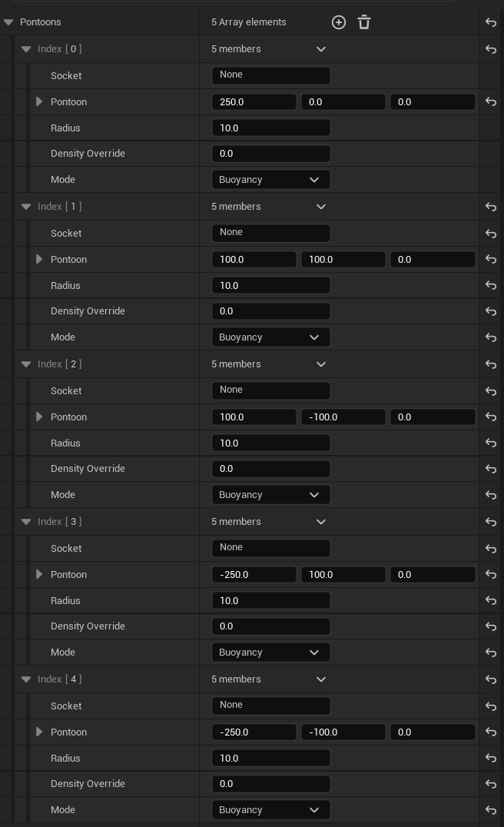Click the Socket field of Index [0]

pyautogui.click(x=270, y=75)
